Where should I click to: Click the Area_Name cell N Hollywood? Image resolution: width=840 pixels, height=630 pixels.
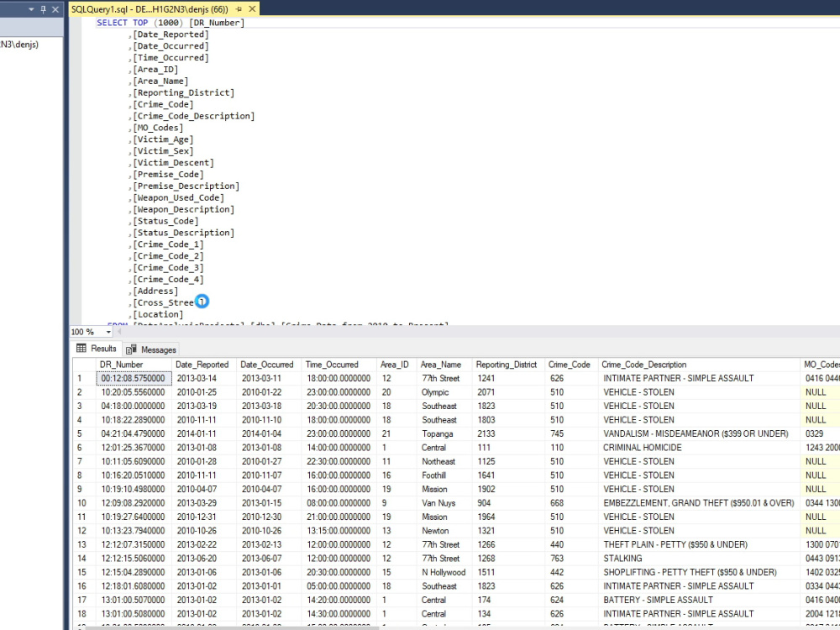tap(444, 572)
